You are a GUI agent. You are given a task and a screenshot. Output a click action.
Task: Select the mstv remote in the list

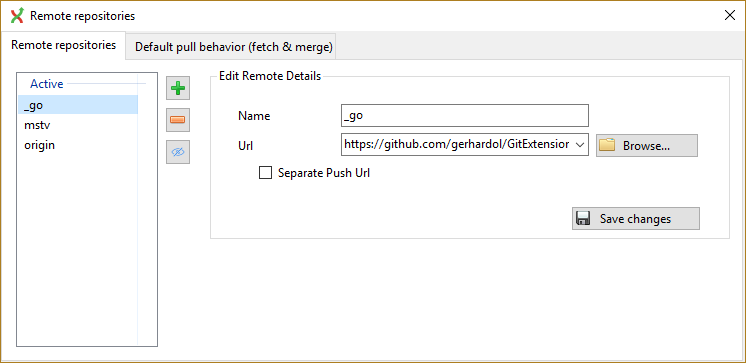(x=78, y=125)
